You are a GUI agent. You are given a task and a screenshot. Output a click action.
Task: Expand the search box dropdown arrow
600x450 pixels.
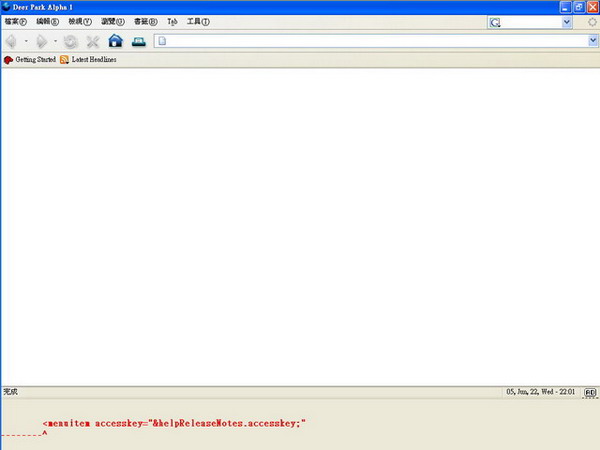567,22
